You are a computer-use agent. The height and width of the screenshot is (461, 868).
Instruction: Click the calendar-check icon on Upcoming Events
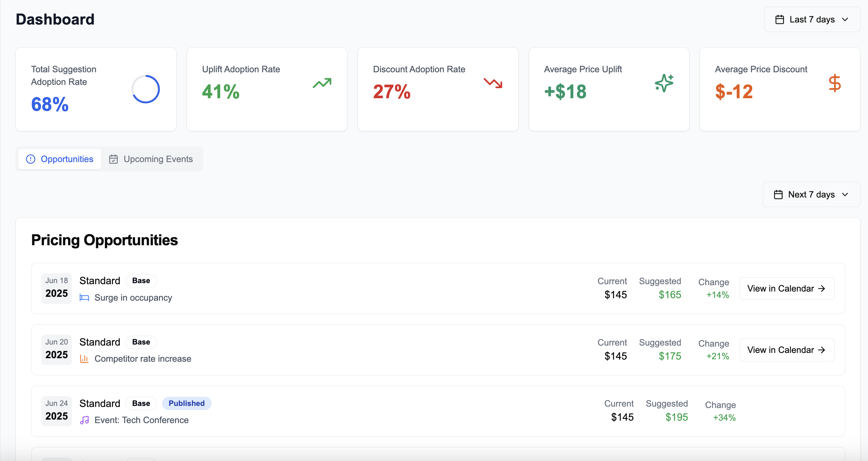(x=113, y=159)
